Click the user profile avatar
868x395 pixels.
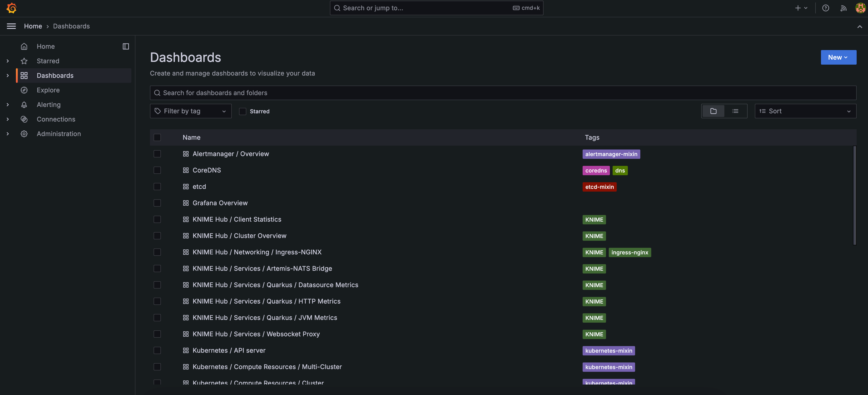(x=860, y=8)
